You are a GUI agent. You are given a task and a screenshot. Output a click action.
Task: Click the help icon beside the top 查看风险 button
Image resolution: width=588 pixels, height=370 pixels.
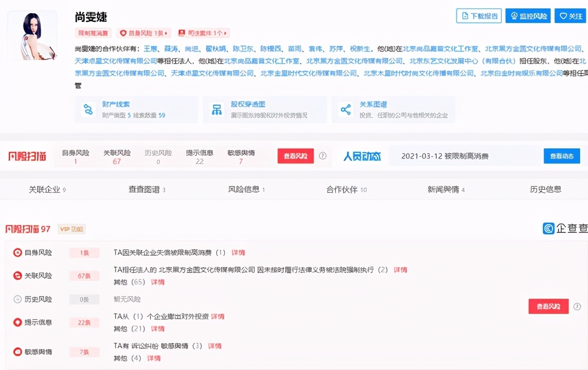(x=322, y=156)
